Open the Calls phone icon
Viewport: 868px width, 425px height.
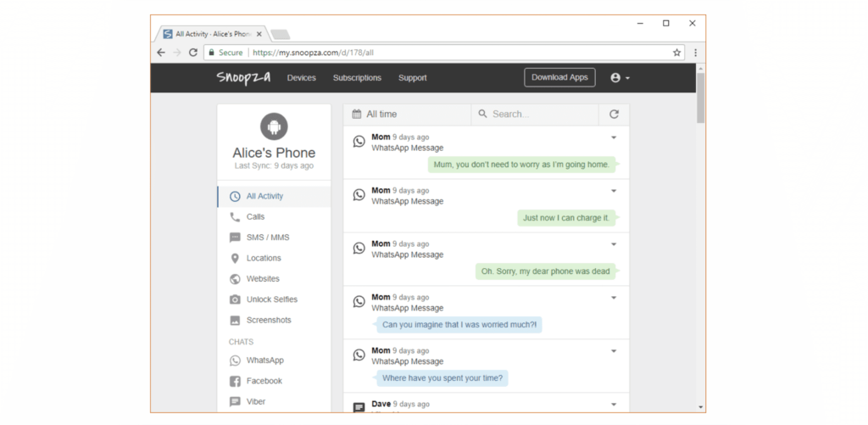(236, 216)
